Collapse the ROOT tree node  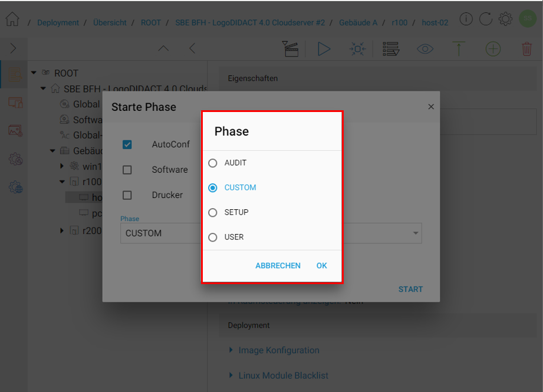34,73
